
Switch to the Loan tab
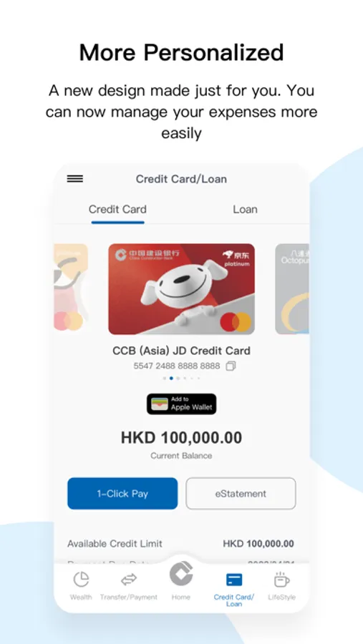[x=245, y=209]
